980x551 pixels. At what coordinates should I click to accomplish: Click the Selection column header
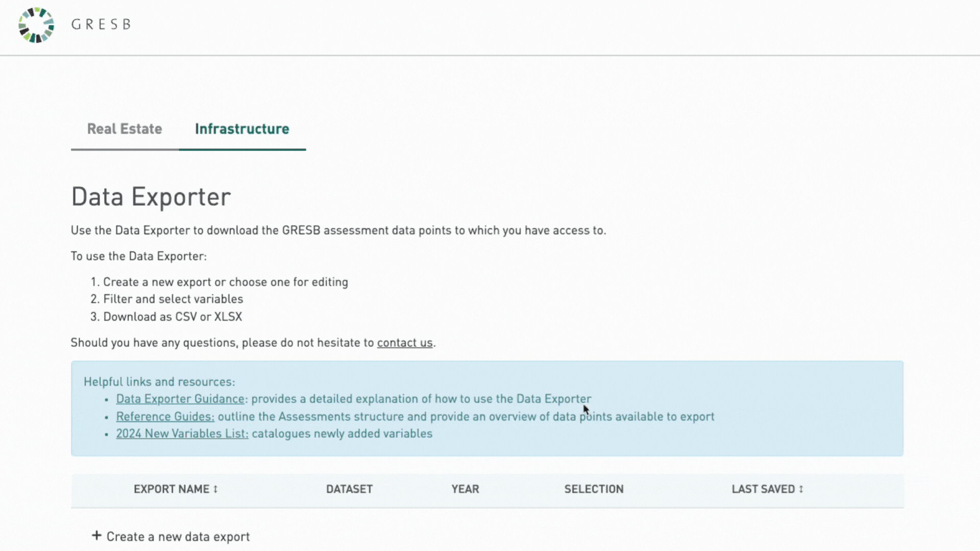(594, 489)
